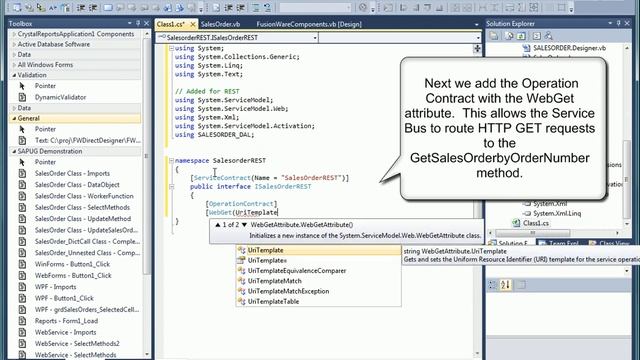The image size is (640, 360).
Task: Click the editor split-window handle icon
Action: (x=477, y=49)
